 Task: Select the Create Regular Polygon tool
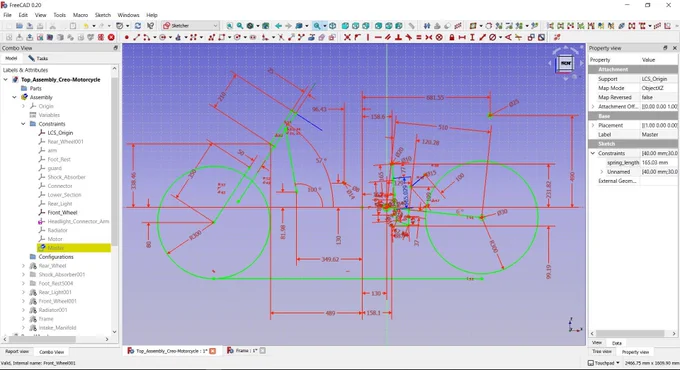point(237,37)
